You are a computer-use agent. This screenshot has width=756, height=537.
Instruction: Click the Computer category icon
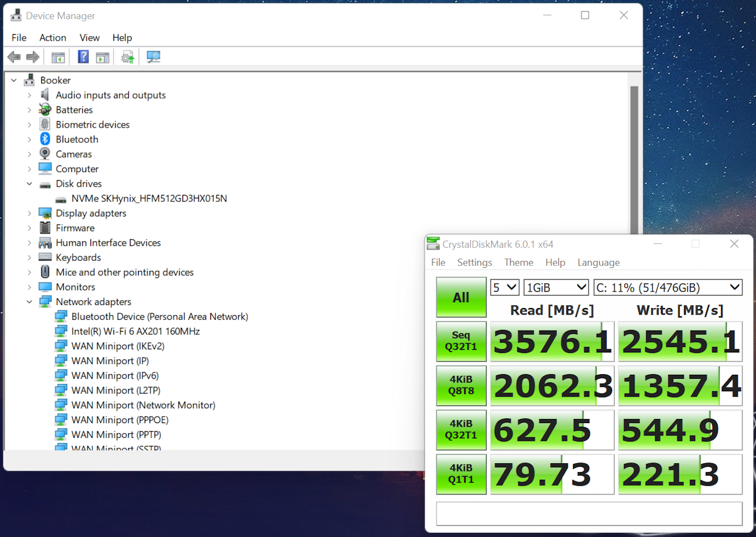(45, 169)
